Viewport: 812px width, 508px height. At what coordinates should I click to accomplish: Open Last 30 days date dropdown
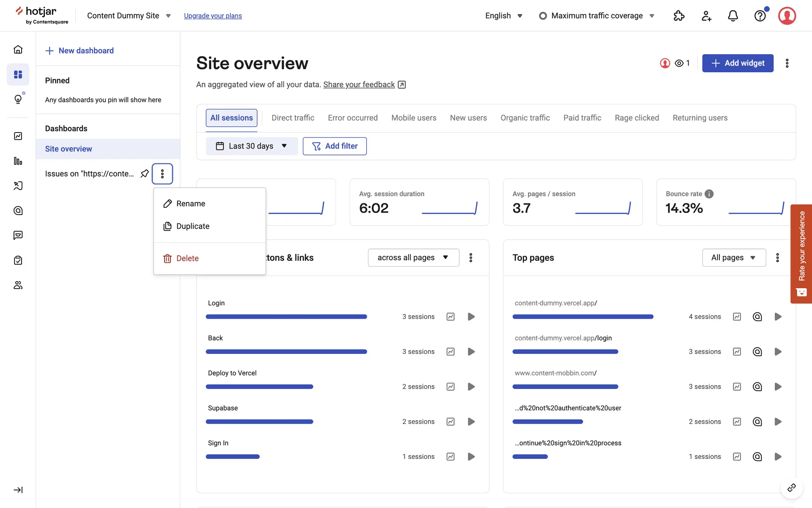pyautogui.click(x=252, y=146)
